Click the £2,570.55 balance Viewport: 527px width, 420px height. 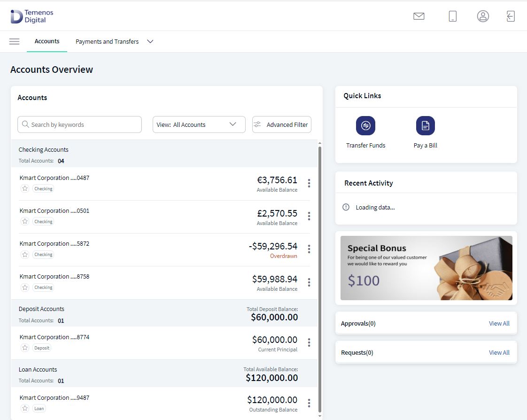277,213
